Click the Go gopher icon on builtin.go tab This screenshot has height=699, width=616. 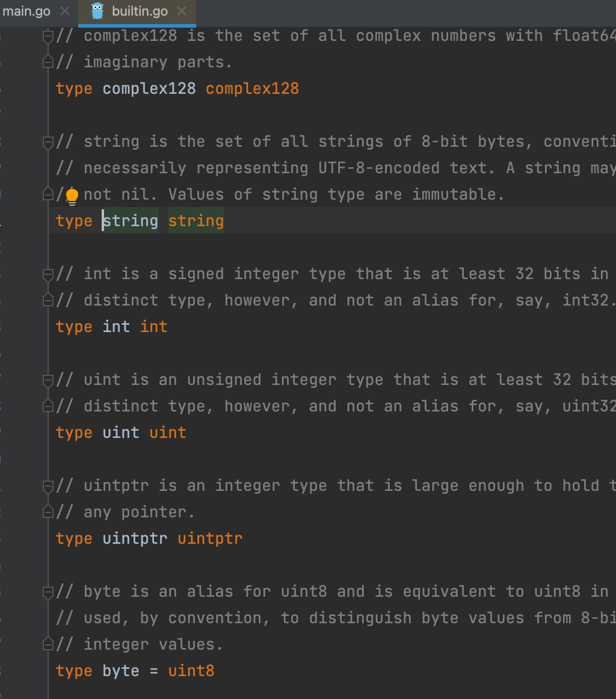point(97,11)
